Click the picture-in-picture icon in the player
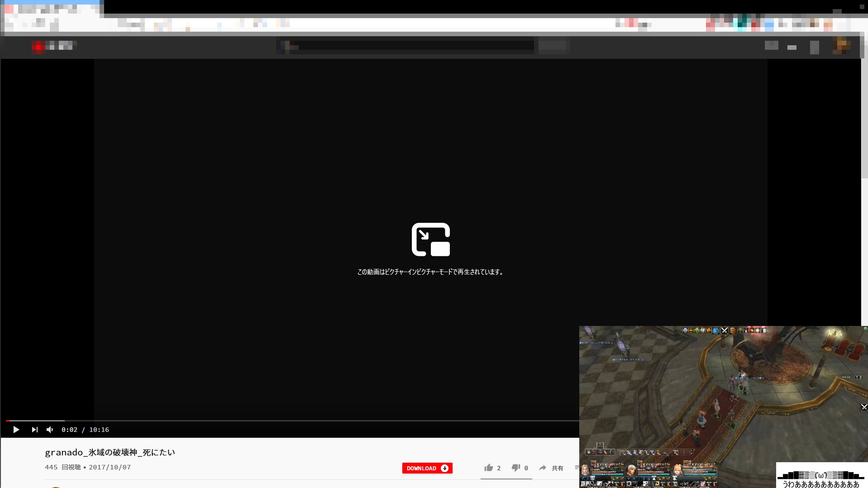 [x=431, y=239]
